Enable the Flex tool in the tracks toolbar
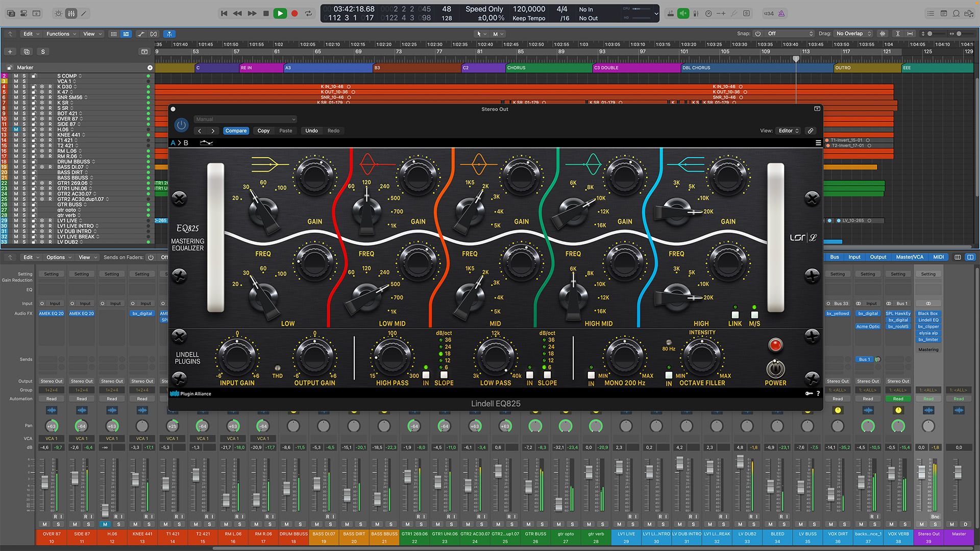The width and height of the screenshot is (980, 551). (x=169, y=34)
